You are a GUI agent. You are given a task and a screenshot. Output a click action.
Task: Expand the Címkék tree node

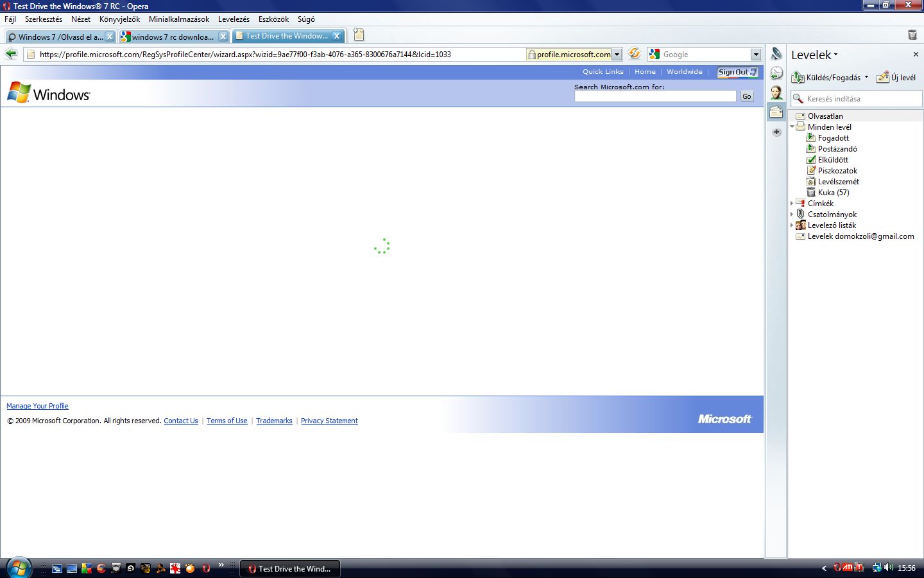[792, 203]
